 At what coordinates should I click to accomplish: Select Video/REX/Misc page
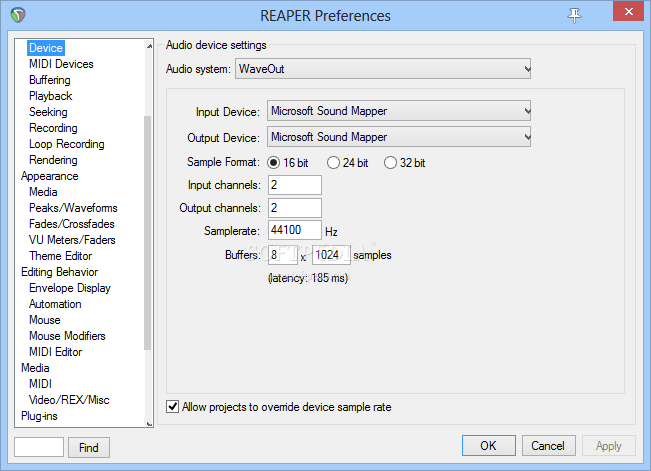pyautogui.click(x=69, y=400)
